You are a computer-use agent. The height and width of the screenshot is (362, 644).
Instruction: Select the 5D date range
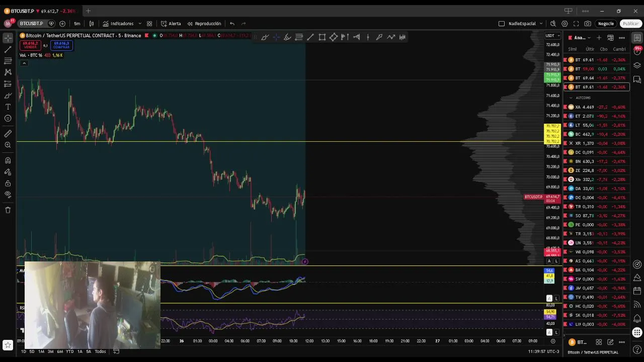[32, 351]
